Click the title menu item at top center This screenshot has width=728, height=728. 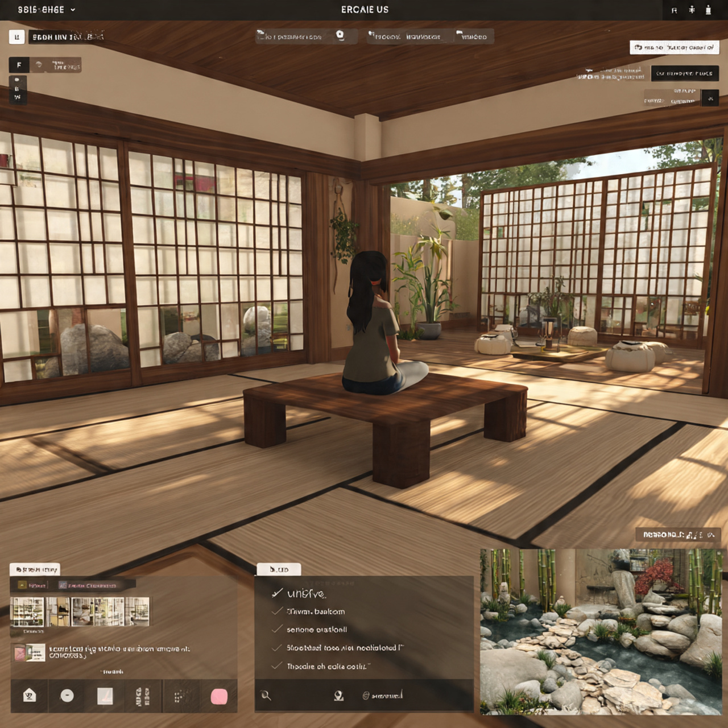pyautogui.click(x=364, y=10)
